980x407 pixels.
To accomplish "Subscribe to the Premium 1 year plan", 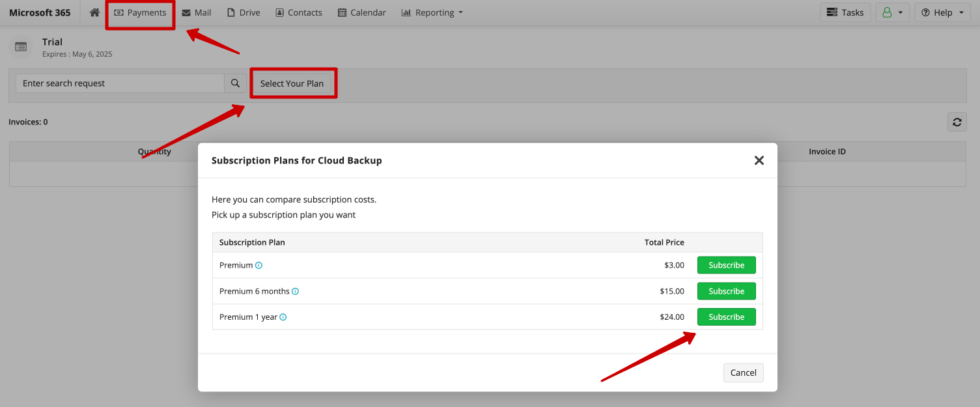I will pos(726,317).
